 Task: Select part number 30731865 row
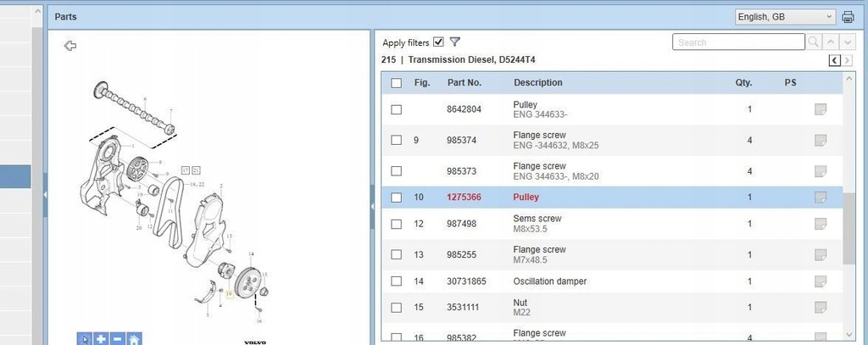(612, 281)
